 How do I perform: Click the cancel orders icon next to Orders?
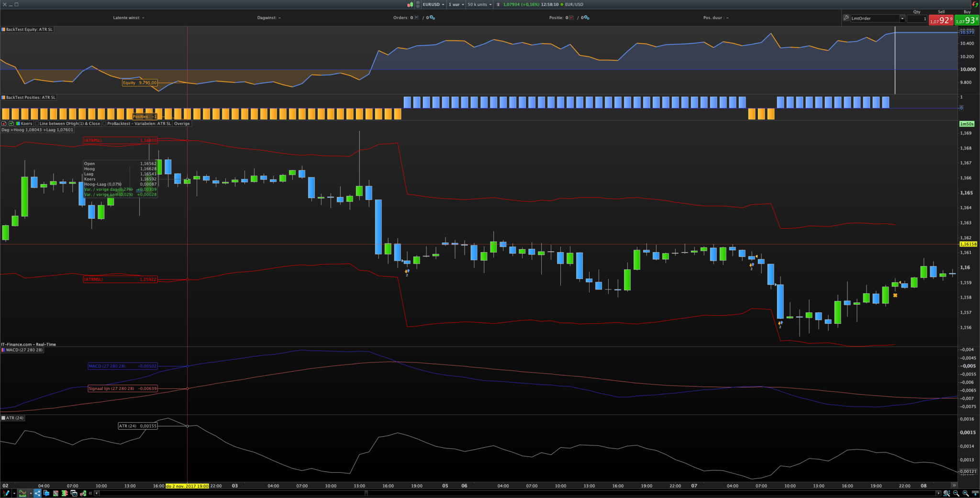tap(416, 18)
